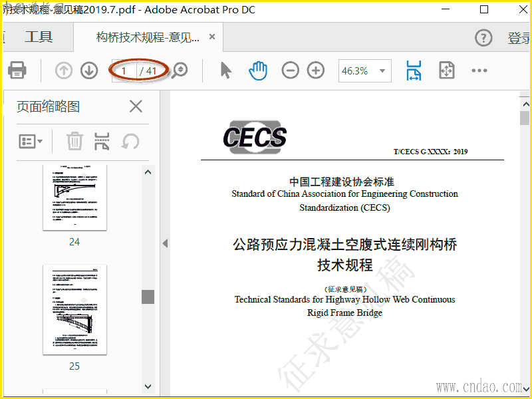This screenshot has width=532, height=399.
Task: Minimize the Acrobat window
Action: tap(446, 9)
